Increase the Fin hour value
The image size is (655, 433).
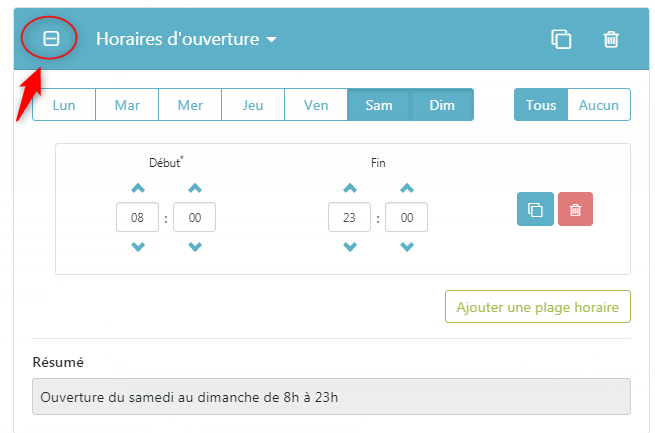[350, 188]
